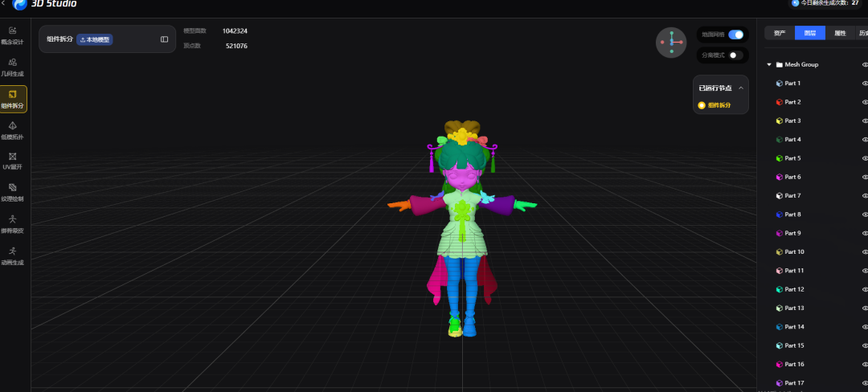The image size is (868, 392).
Task: Open the 纹理绘制 sidebar tool
Action: (x=13, y=193)
